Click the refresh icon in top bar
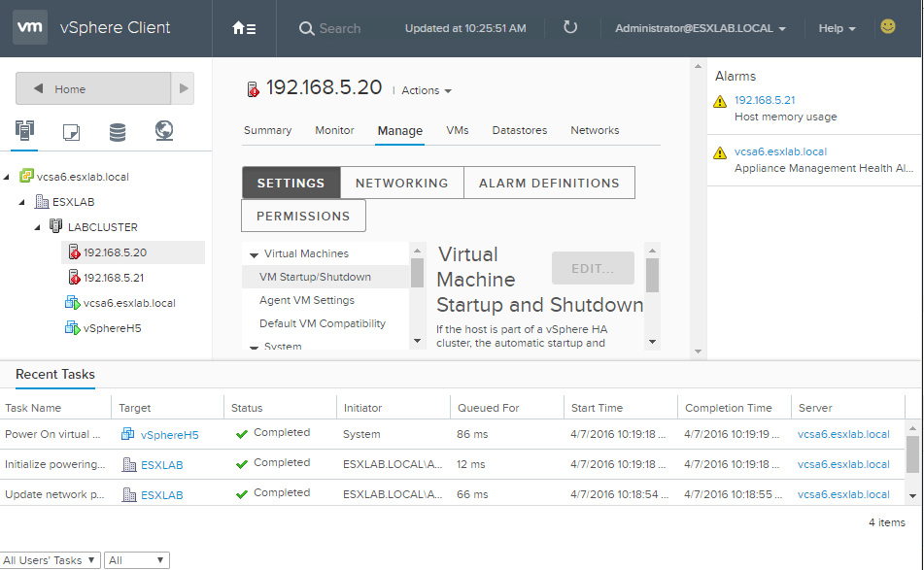 tap(570, 27)
